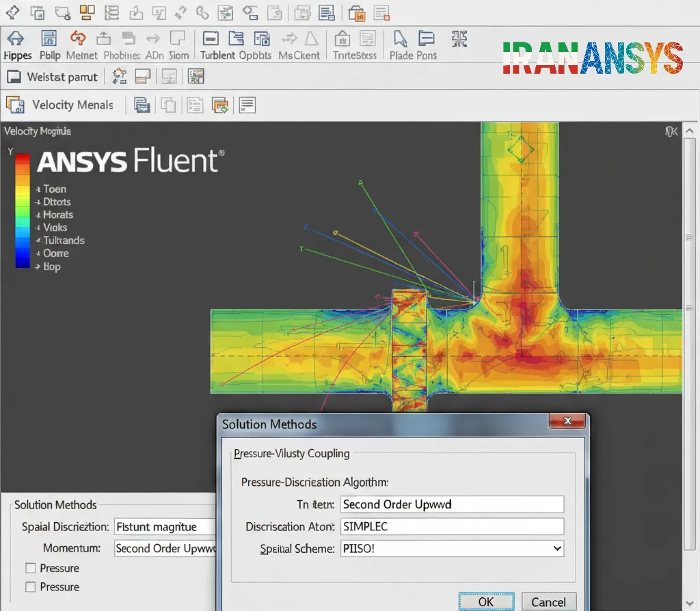This screenshot has height=611, width=700.
Task: Expand the Oorre legend entry
Action: pyautogui.click(x=38, y=254)
